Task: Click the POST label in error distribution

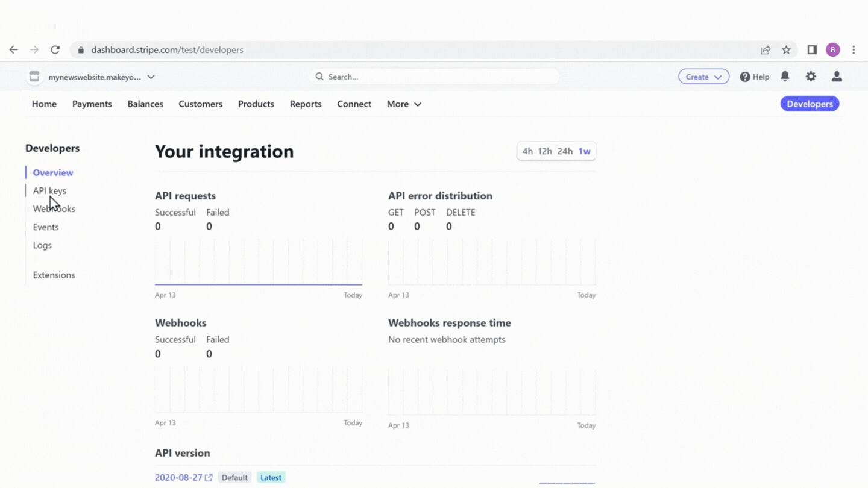Action: (425, 213)
